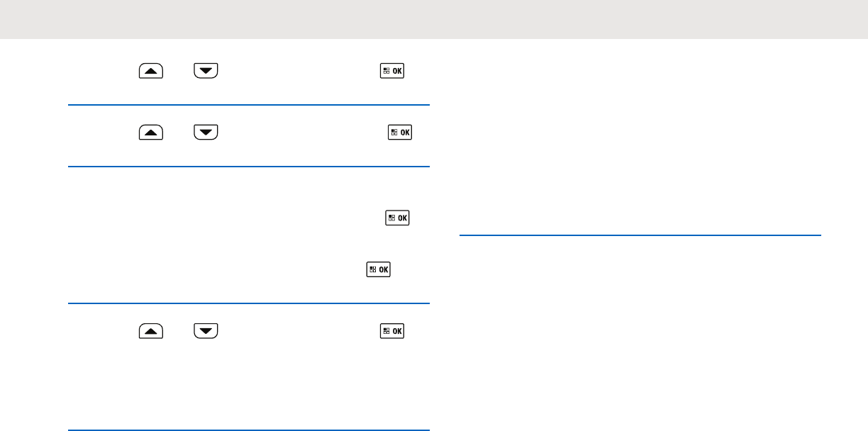Click the bottommost blue divider in the left column

[x=249, y=430]
